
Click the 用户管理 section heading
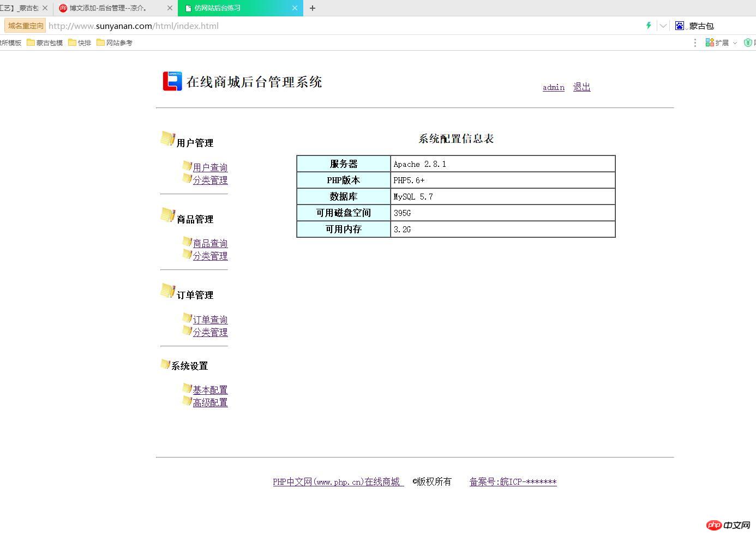195,143
